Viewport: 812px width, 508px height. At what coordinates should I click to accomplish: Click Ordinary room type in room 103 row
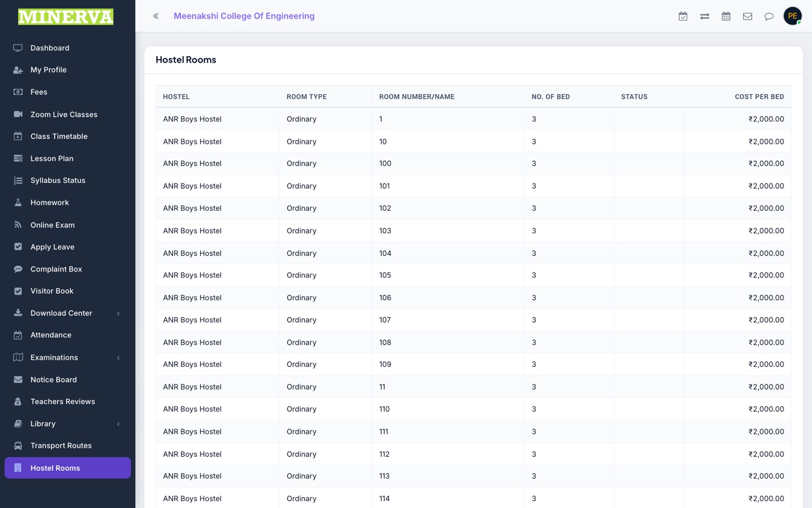coord(302,231)
